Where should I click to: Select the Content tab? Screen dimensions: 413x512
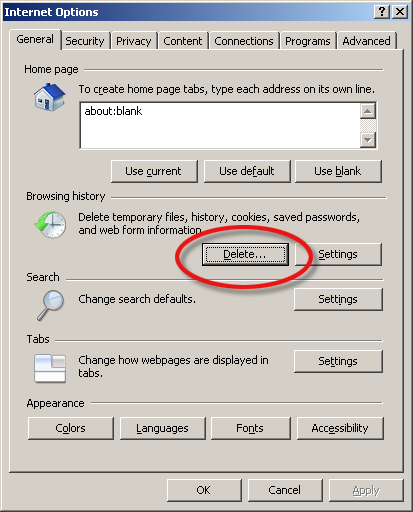coord(183,41)
